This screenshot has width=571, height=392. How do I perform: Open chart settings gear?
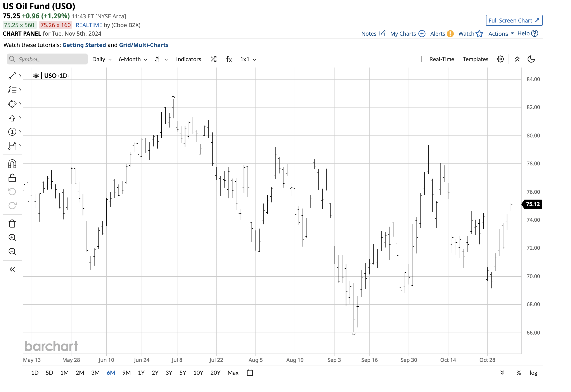coord(500,59)
